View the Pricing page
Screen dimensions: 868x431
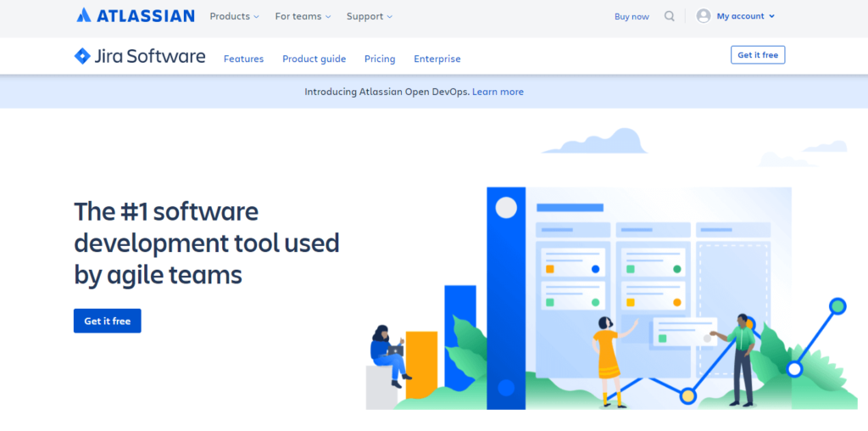pyautogui.click(x=380, y=59)
